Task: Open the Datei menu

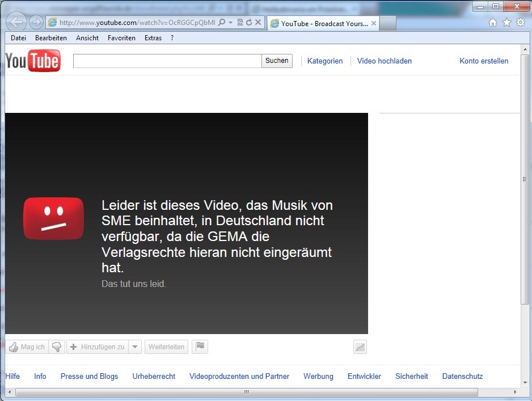Action: tap(18, 38)
